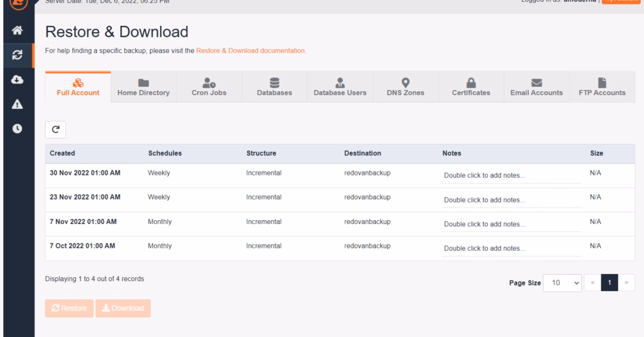Click notes field for 7 Nov backup
Screen dimensions: 644x337
point(512,224)
